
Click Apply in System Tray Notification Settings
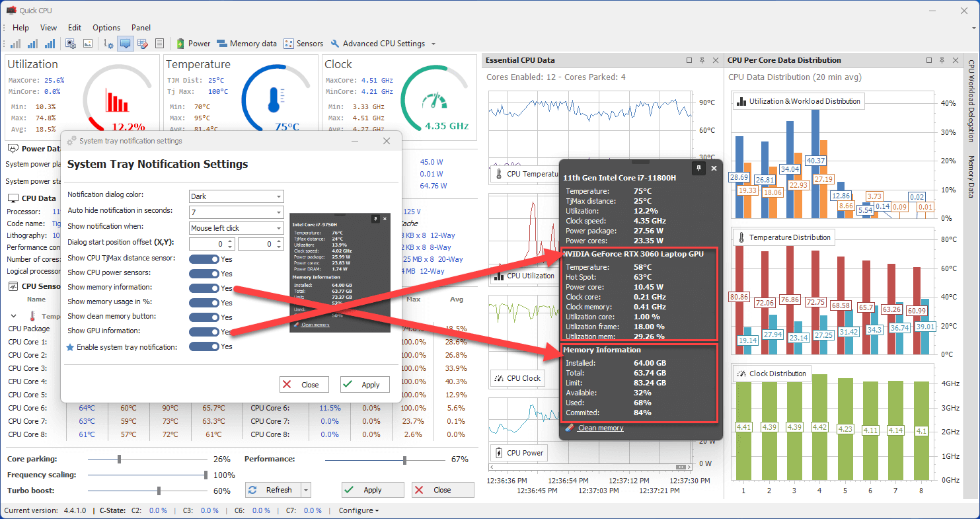pyautogui.click(x=365, y=384)
